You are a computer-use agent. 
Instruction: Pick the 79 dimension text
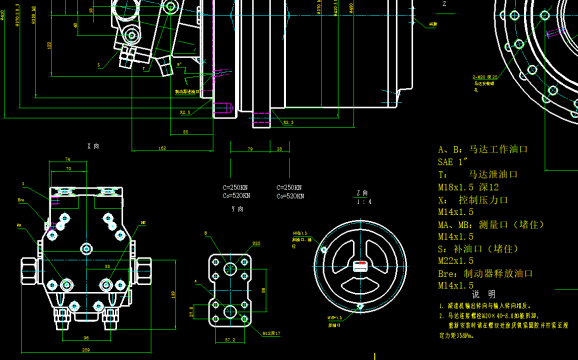click(x=250, y=149)
